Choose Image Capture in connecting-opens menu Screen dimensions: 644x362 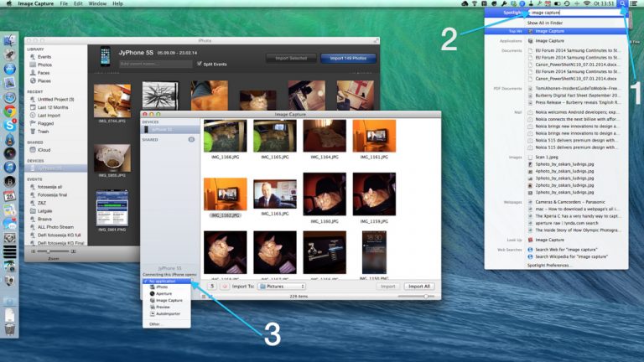[167, 301]
